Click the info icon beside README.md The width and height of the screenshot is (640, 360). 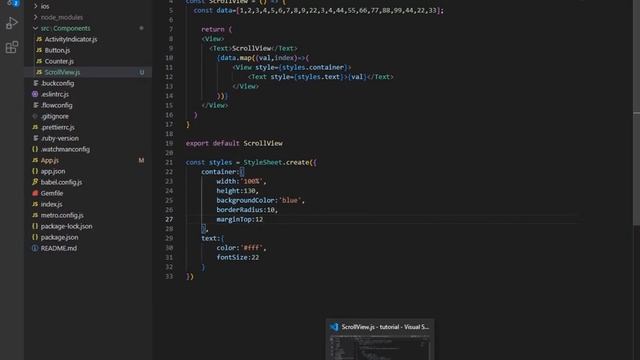pos(35,248)
